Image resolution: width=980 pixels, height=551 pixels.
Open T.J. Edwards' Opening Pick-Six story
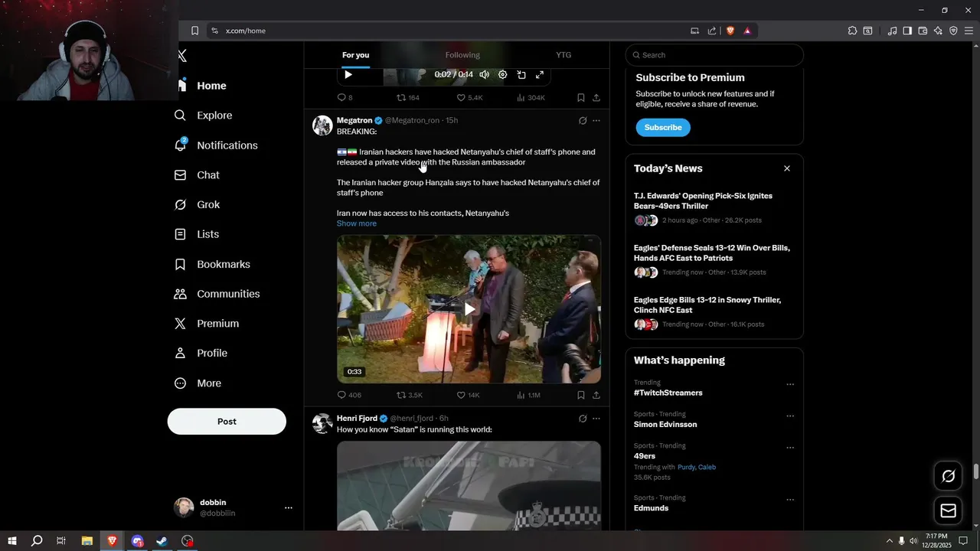pyautogui.click(x=703, y=201)
